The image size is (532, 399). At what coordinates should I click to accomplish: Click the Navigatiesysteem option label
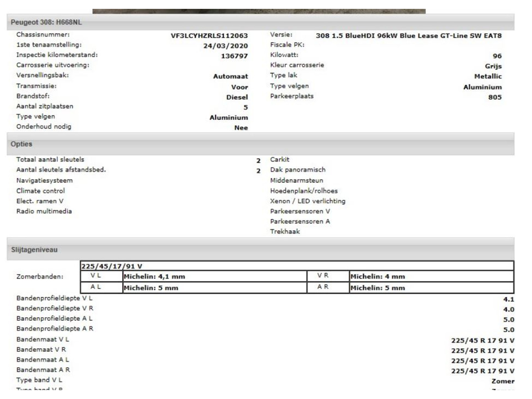pos(44,180)
